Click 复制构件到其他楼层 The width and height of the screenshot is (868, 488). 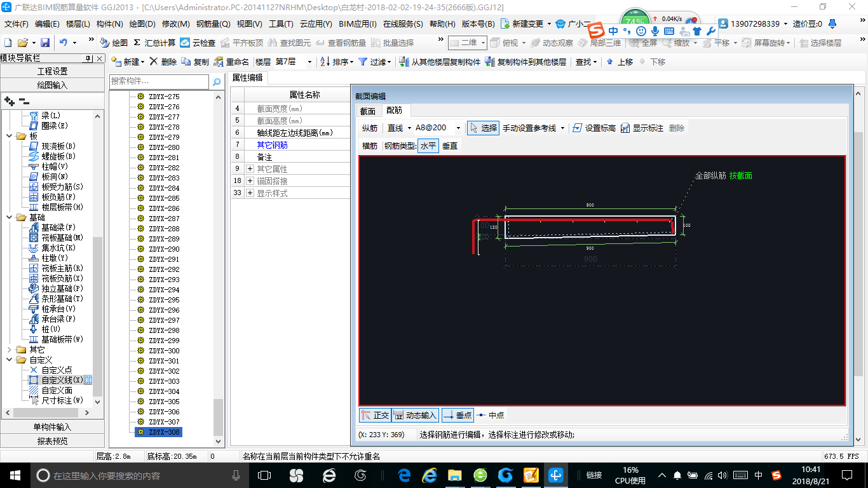click(526, 62)
